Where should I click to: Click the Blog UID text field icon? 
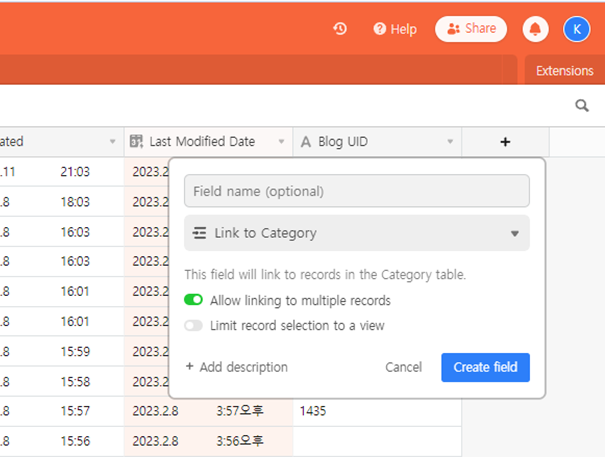pyautogui.click(x=306, y=142)
